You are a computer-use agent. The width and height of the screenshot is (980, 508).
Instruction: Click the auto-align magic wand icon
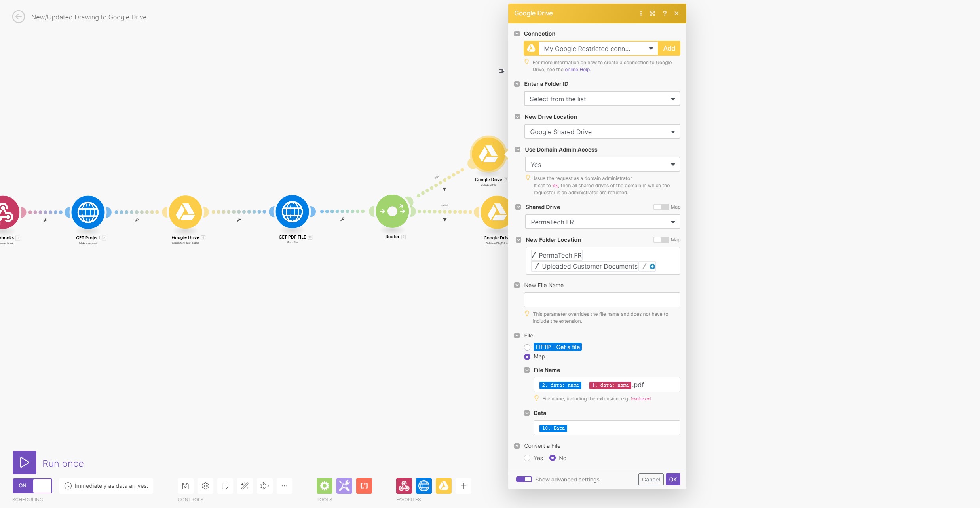245,486
